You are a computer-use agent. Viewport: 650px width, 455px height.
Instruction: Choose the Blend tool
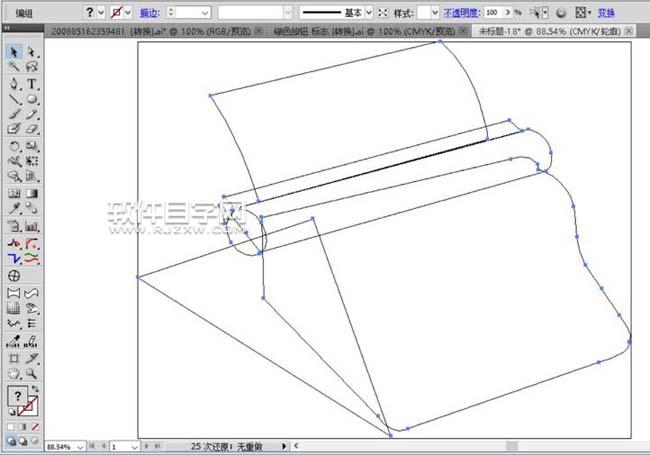click(32, 208)
